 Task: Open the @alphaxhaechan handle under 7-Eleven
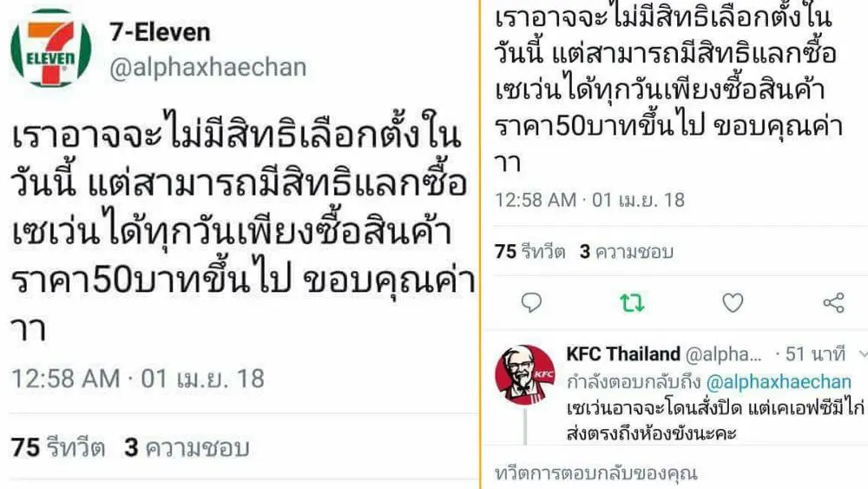point(207,68)
